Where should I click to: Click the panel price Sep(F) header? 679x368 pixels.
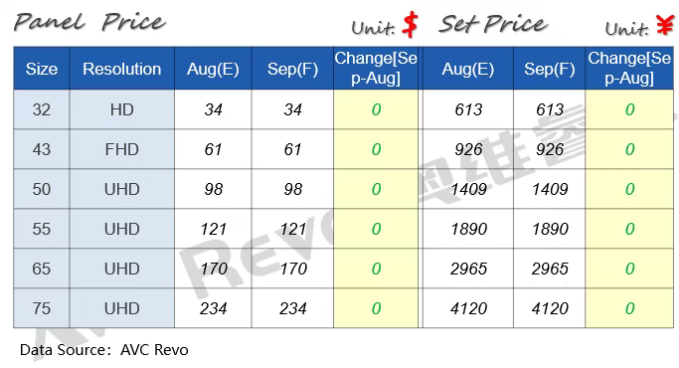(x=293, y=68)
